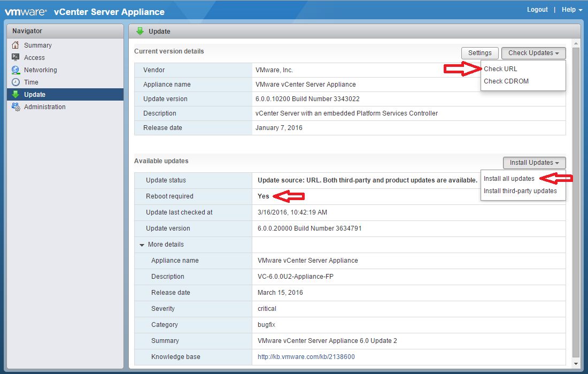
Task: Select Install third-party updates
Action: click(x=520, y=191)
